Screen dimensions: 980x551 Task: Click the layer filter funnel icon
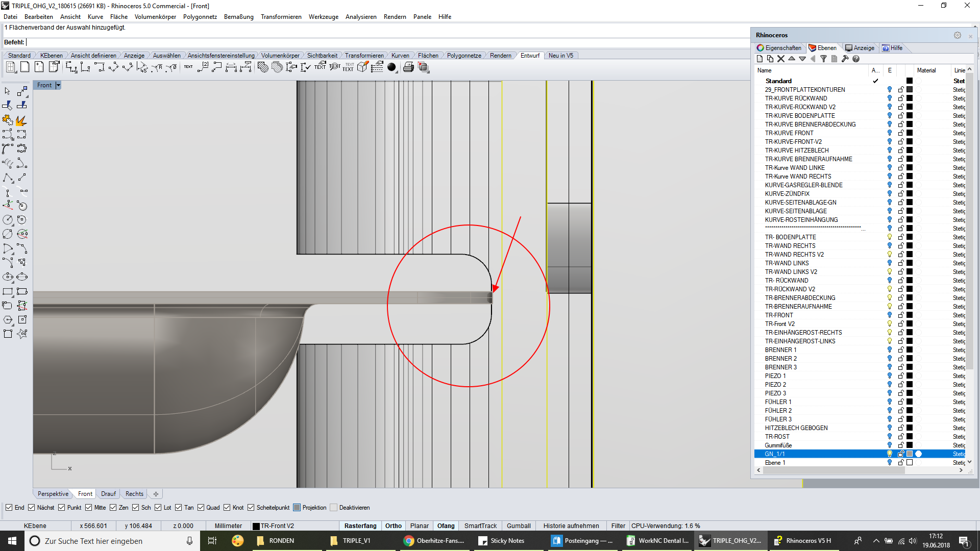(x=823, y=59)
